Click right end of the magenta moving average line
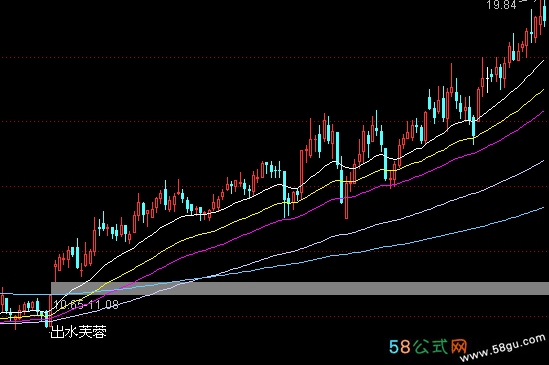 (x=543, y=112)
